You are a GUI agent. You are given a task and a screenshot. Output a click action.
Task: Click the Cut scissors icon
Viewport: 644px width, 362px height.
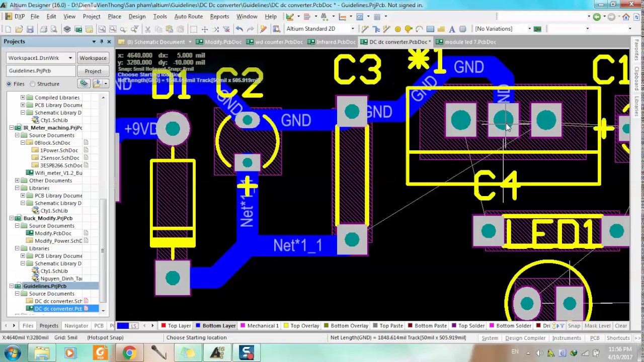147,29
